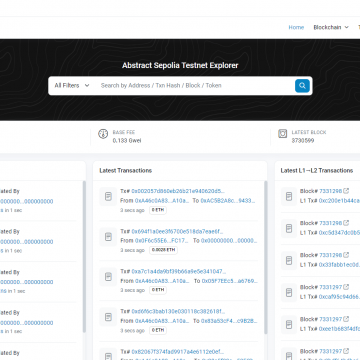The height and width of the screenshot is (360, 360).
Task: Open recipient address 0x00000000...00000
Action: (229, 241)
